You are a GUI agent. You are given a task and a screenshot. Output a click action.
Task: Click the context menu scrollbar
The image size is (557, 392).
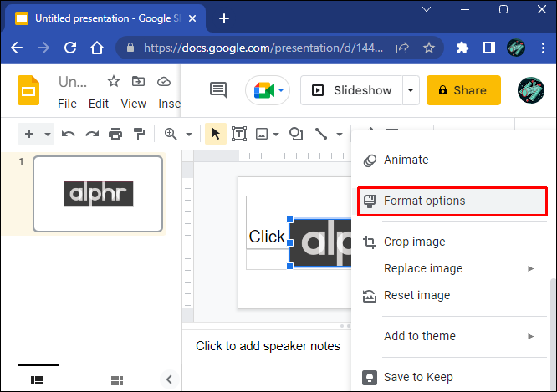coord(553,333)
